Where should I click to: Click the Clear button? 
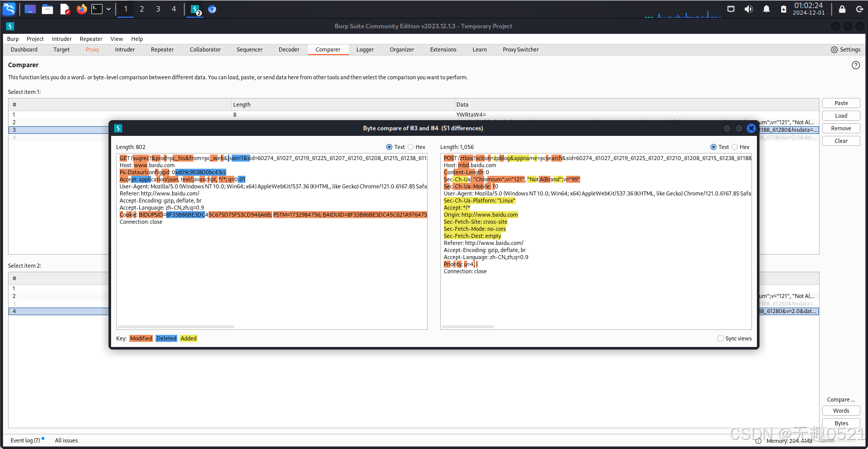coord(841,141)
